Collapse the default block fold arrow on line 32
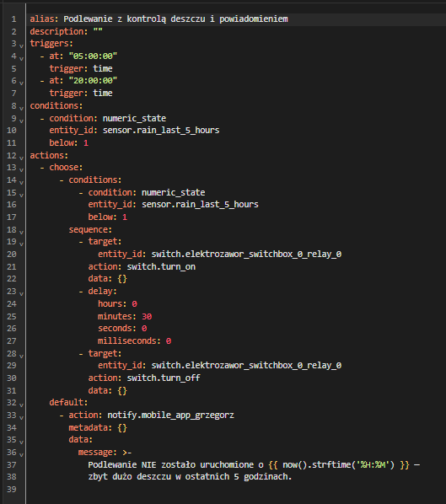The height and width of the screenshot is (504, 446). (21, 405)
